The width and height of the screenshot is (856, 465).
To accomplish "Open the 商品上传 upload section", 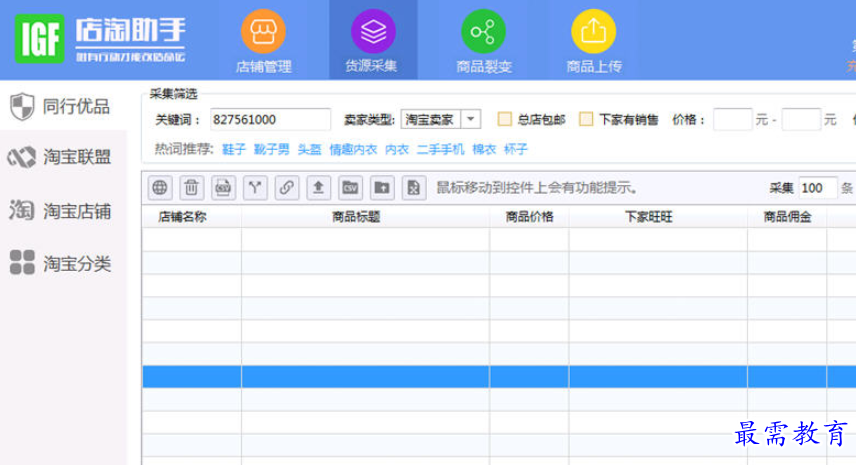I will pos(593,42).
